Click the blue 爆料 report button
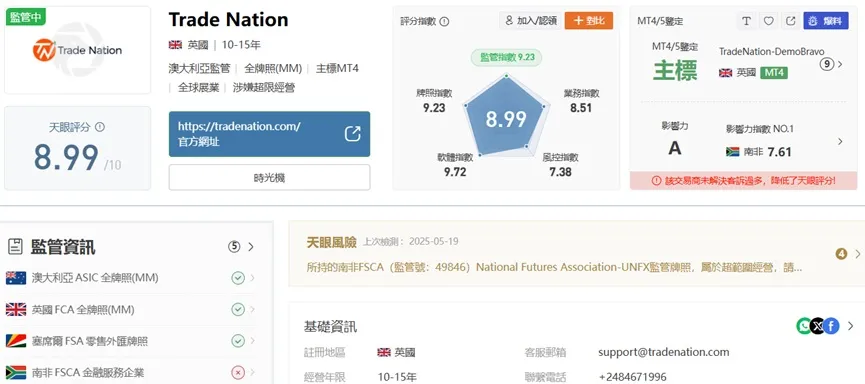Image resolution: width=865 pixels, height=384 pixels. pos(826,21)
